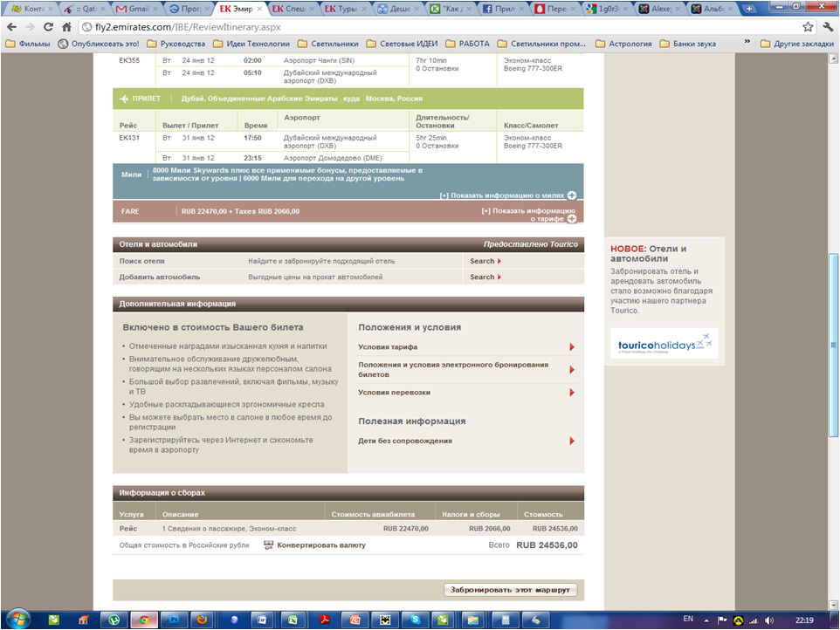Screen dimensions: 840x630
Task: Open Word from the taskbar
Action: (262, 620)
